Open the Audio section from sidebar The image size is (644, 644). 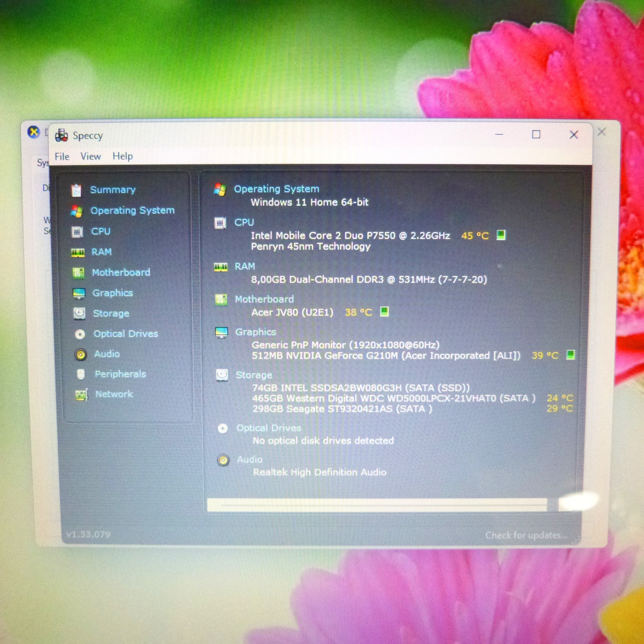(107, 354)
